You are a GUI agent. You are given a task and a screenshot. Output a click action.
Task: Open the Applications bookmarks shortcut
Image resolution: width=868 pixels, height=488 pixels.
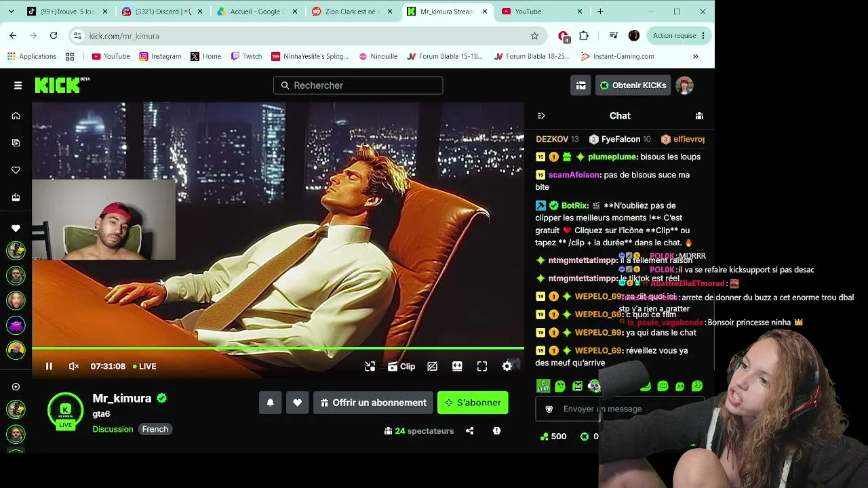pos(31,56)
